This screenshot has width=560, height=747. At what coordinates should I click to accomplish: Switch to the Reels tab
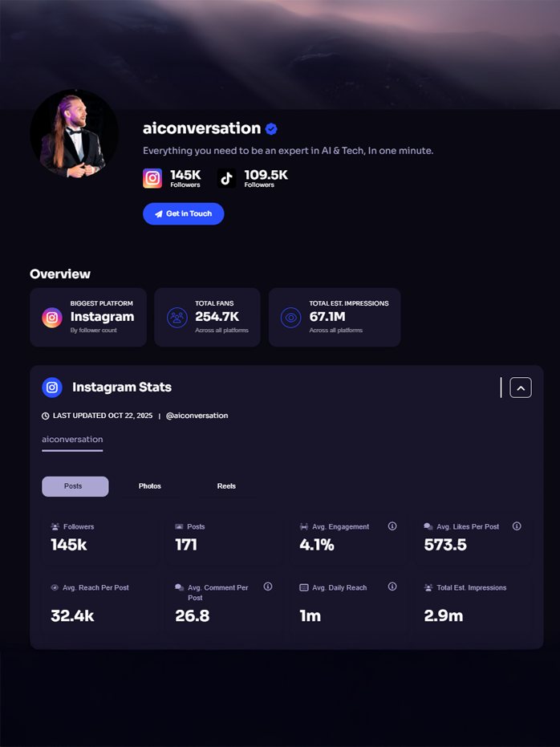[226, 486]
